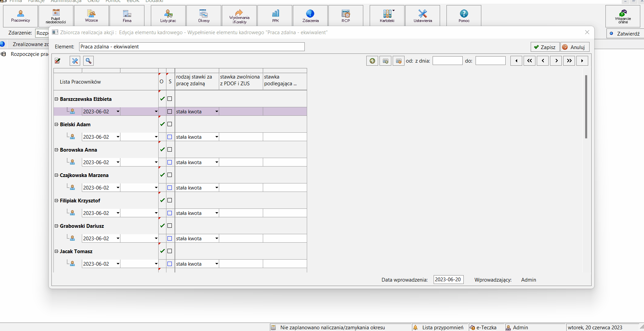Open Pulpit nieobecności toolbar button

[x=56, y=16]
